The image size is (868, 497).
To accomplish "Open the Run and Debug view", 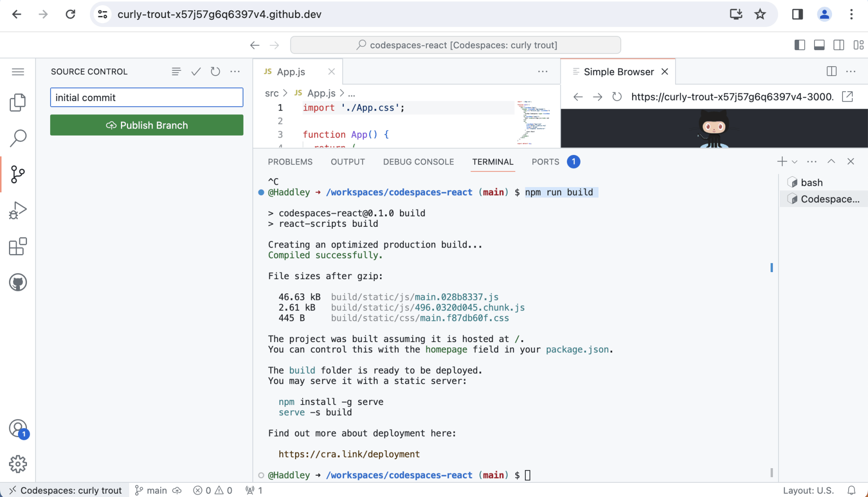I will tap(17, 210).
